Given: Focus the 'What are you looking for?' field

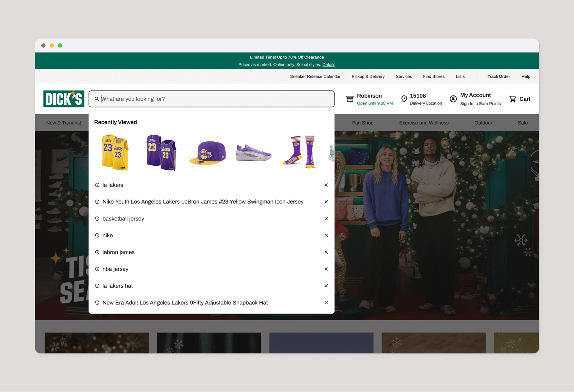Looking at the screenshot, I should 215,99.
